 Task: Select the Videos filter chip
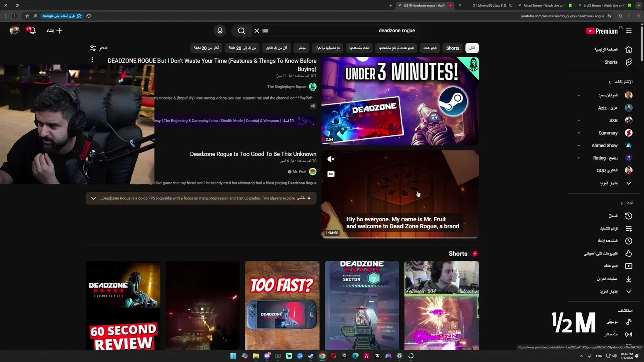pyautogui.click(x=430, y=48)
